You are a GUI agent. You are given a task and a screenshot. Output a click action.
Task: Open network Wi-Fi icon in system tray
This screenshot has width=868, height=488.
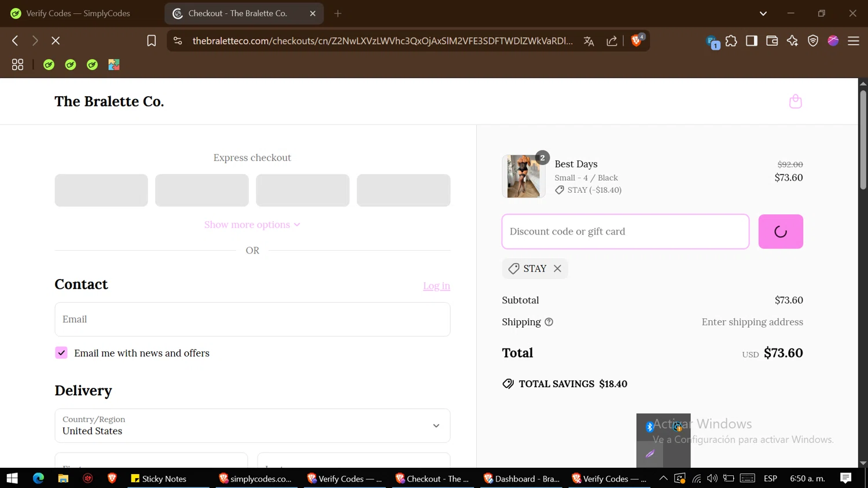[x=697, y=478]
